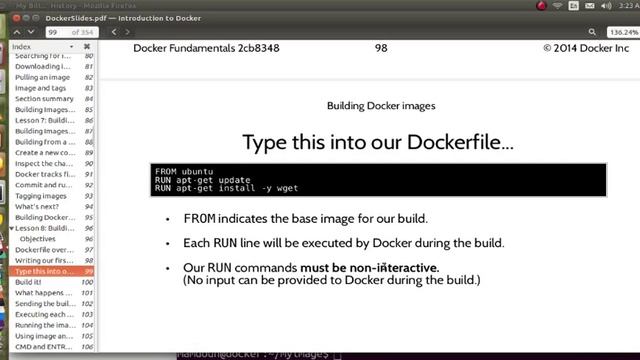
Task: Click the Dockerfile code block
Action: [378, 180]
